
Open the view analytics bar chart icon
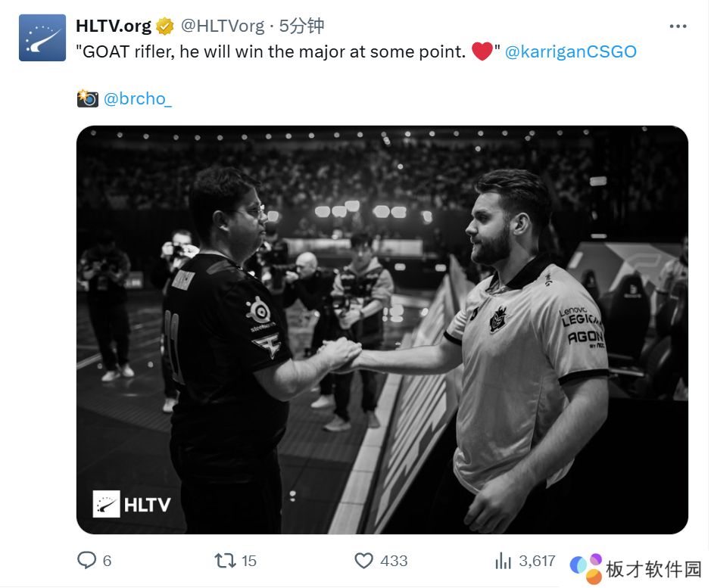click(x=503, y=561)
